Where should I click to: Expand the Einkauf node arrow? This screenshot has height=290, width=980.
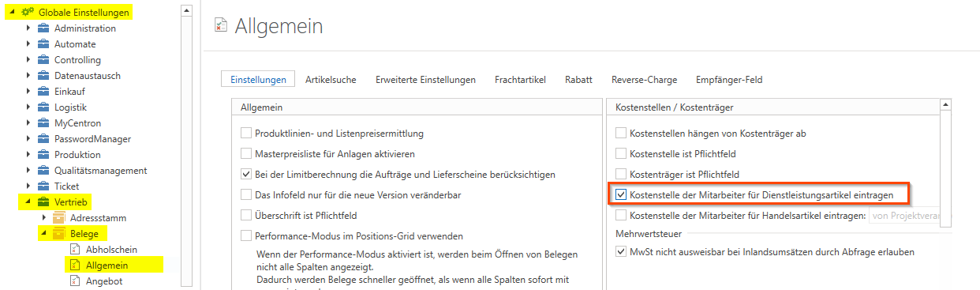click(x=28, y=92)
